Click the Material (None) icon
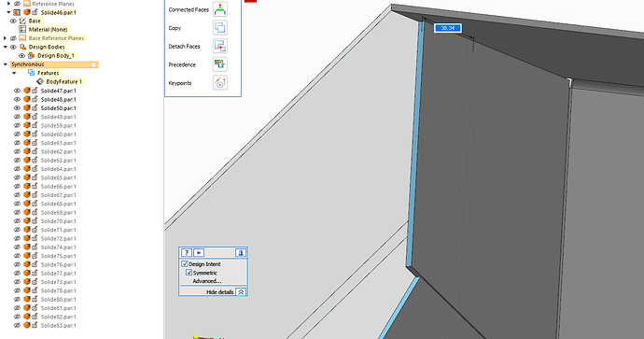The width and height of the screenshot is (644, 339). [x=22, y=29]
